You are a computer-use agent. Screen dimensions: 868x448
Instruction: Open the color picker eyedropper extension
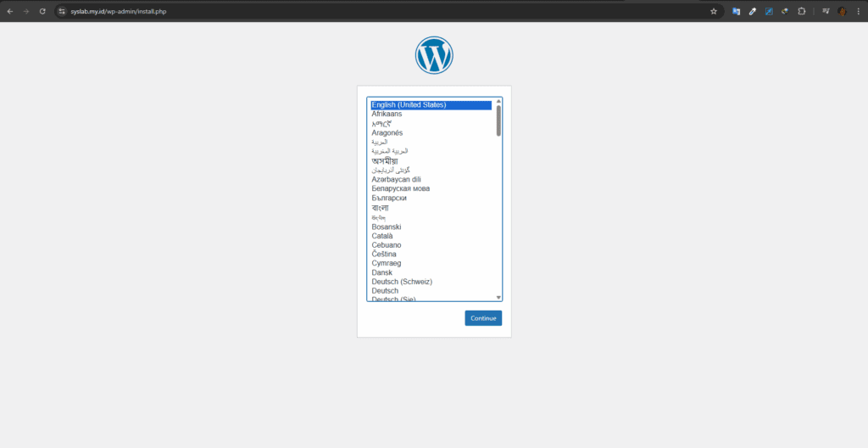(x=753, y=11)
